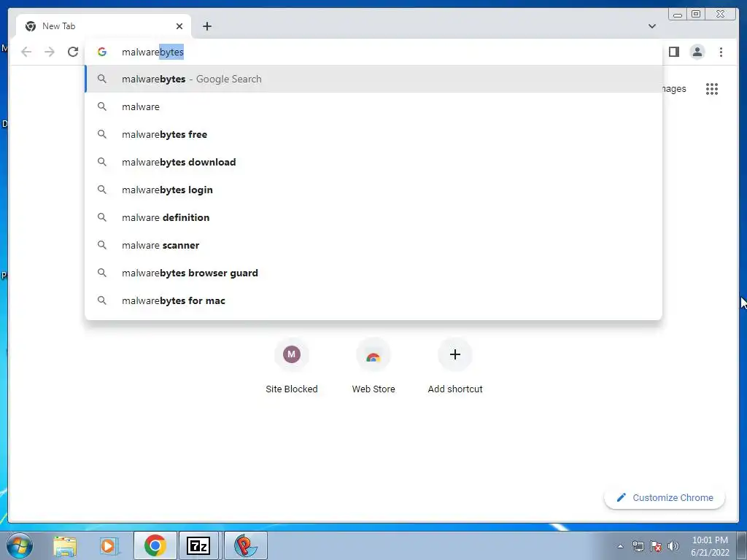Open the Web Store shortcut

tap(373, 366)
